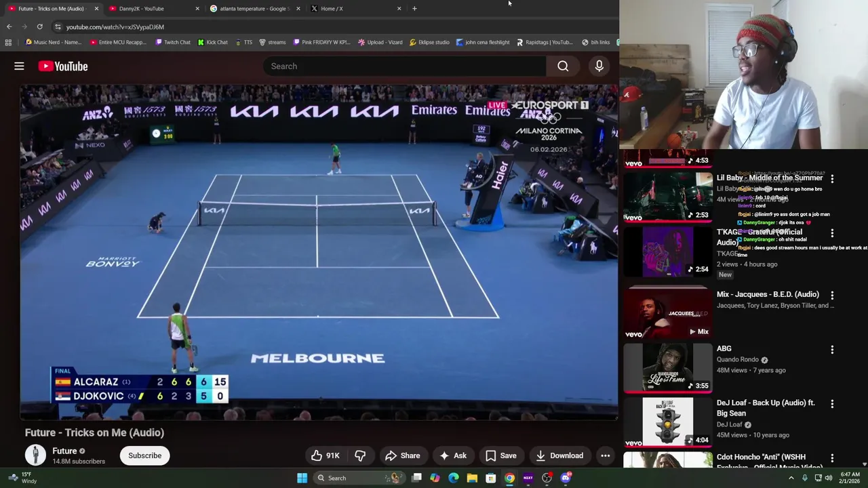Open streams bookmark
This screenshot has height=488, width=868.
pyautogui.click(x=272, y=42)
